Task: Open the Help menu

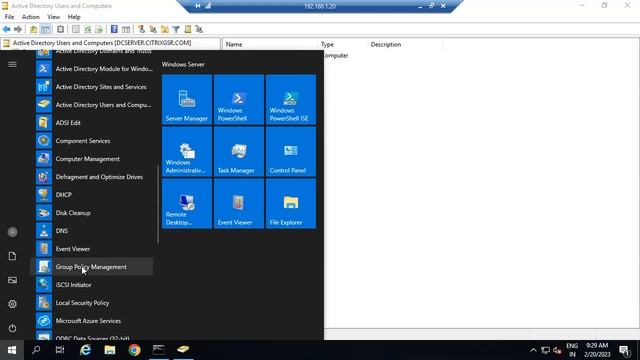Action: coord(74,17)
